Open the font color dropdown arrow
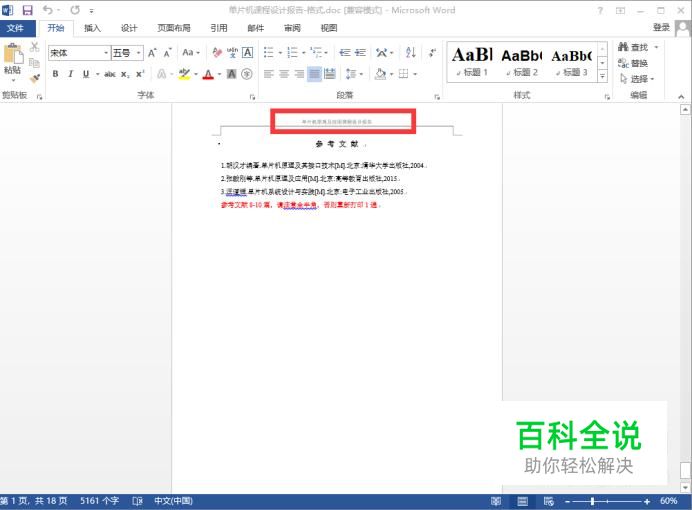Viewport: 692px width, 510px height. click(219, 74)
